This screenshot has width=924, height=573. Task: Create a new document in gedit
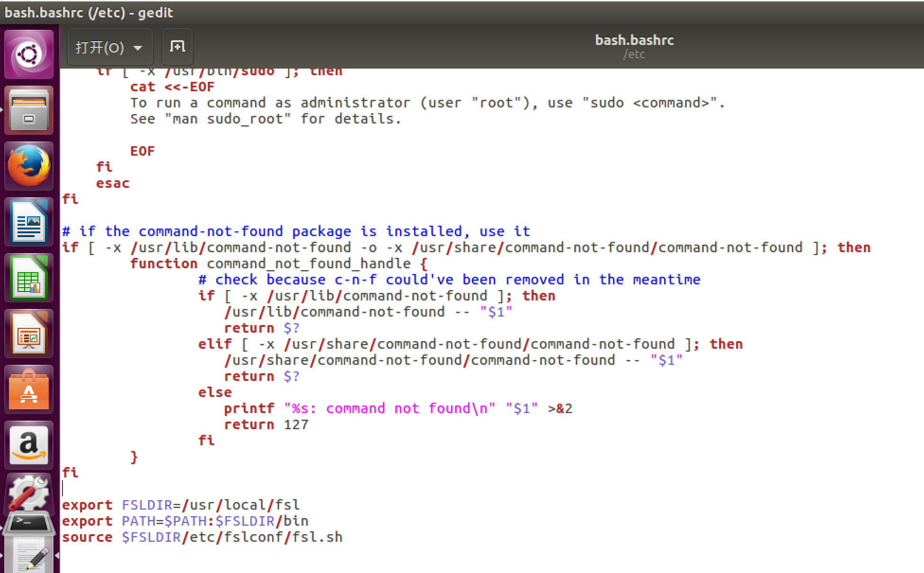tap(177, 47)
